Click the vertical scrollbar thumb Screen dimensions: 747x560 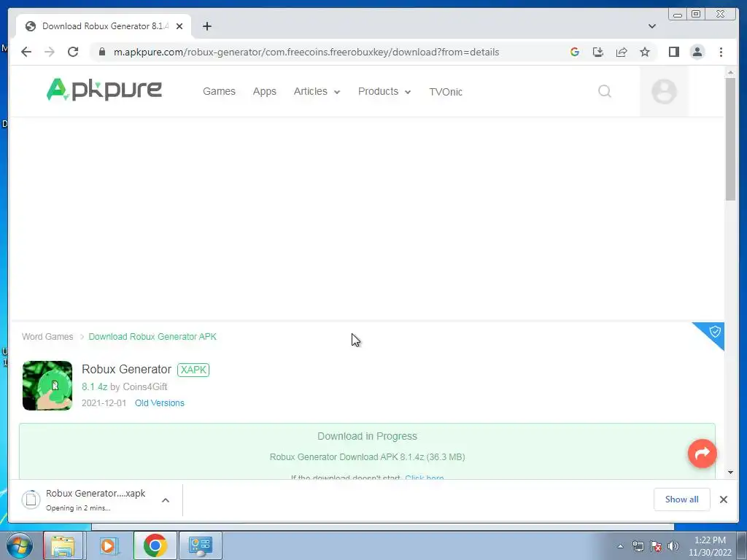[730, 139]
